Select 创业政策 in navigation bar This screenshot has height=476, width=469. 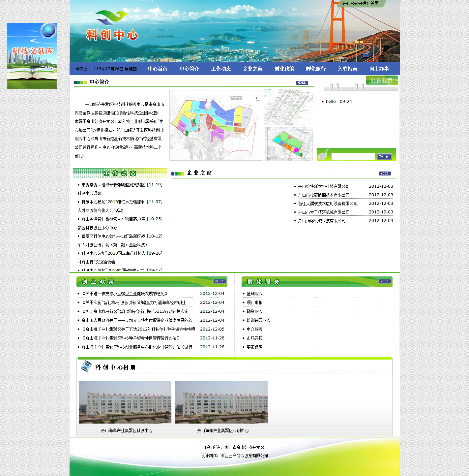(x=284, y=69)
